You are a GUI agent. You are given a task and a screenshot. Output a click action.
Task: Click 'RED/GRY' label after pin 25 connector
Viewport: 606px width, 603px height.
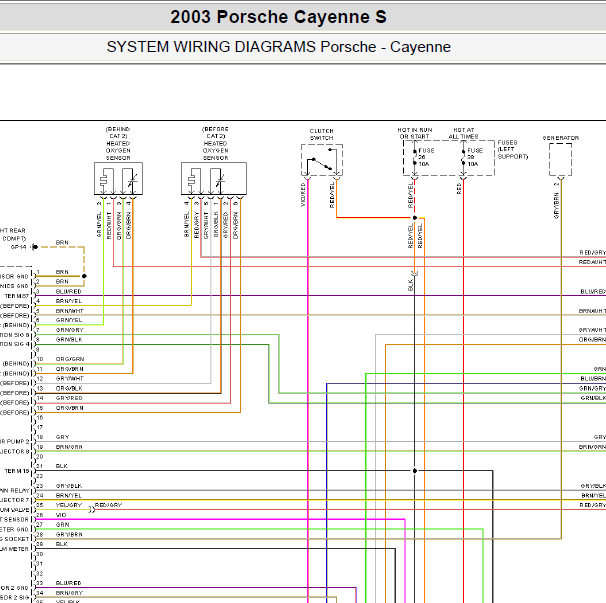point(108,505)
